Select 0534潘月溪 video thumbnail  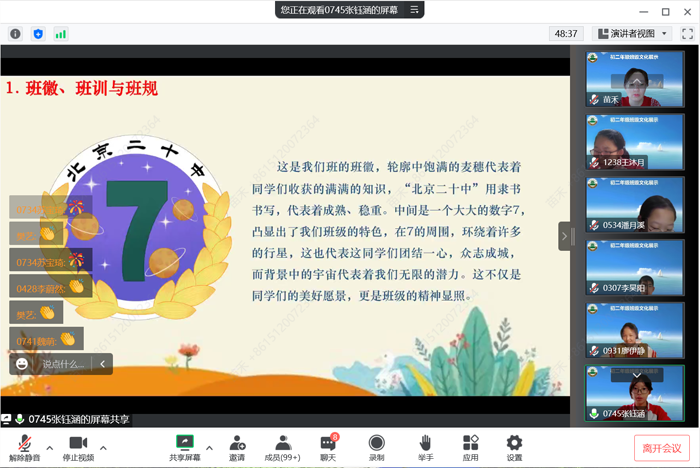click(634, 205)
